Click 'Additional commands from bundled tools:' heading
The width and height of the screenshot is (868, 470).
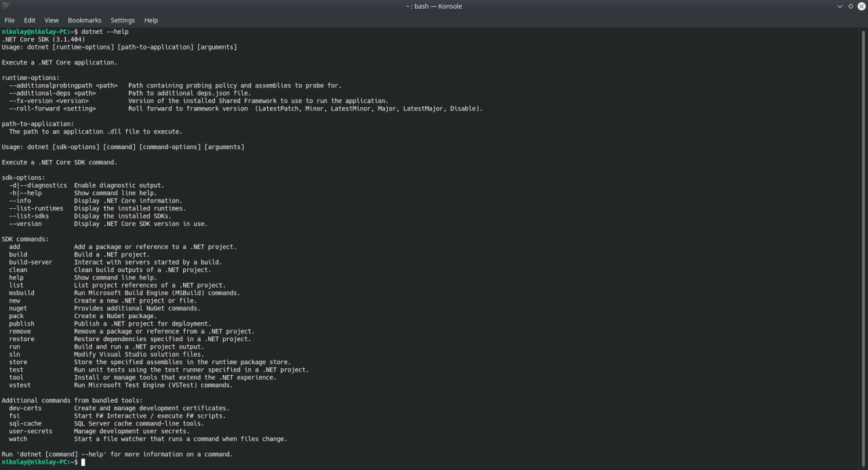pos(73,401)
